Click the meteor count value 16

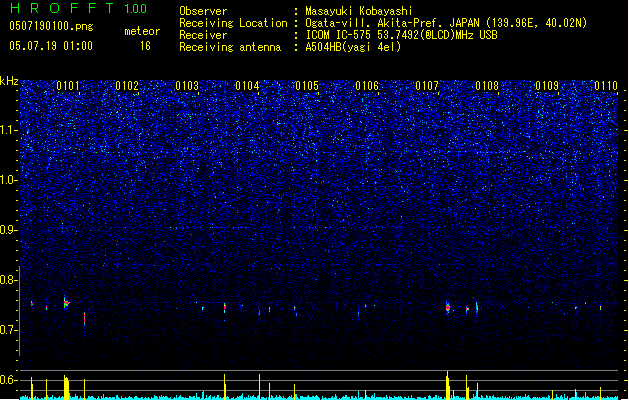pyautogui.click(x=145, y=46)
